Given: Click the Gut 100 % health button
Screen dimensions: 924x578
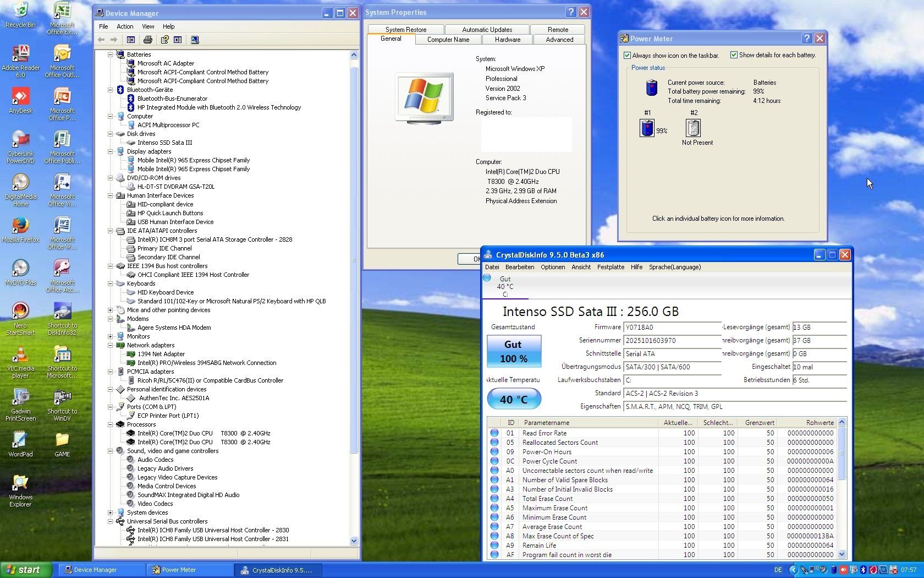Looking at the screenshot, I should (514, 351).
